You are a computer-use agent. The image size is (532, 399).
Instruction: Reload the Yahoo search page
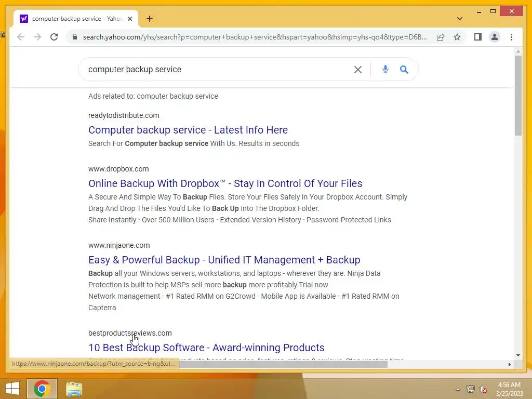pos(54,37)
